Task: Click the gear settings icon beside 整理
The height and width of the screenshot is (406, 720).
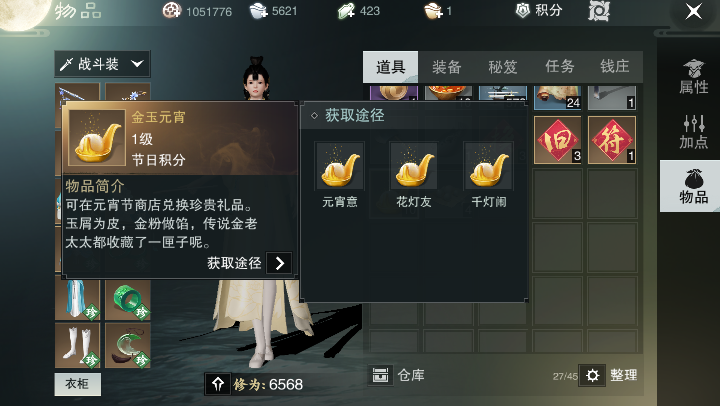Action: pyautogui.click(x=592, y=376)
